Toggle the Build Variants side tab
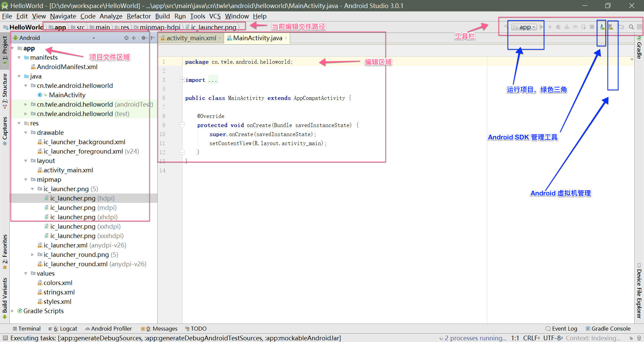Viewport: 644px width, 342px height. (5, 298)
